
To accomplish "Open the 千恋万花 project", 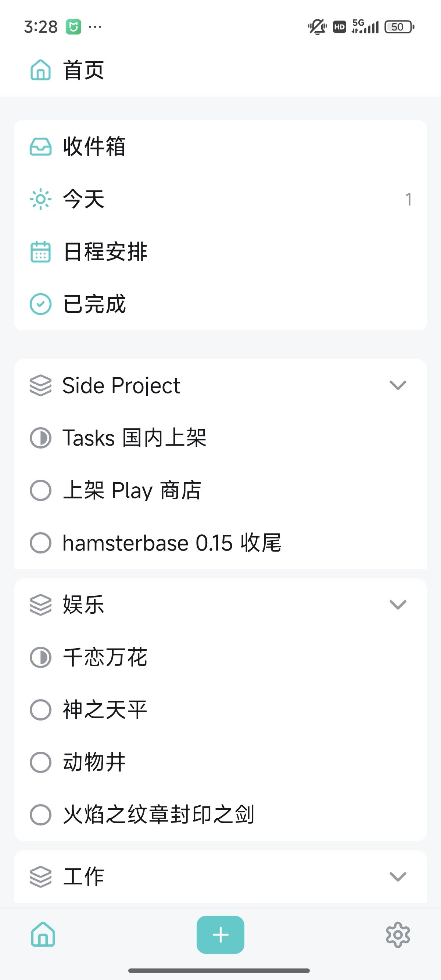I will click(105, 657).
